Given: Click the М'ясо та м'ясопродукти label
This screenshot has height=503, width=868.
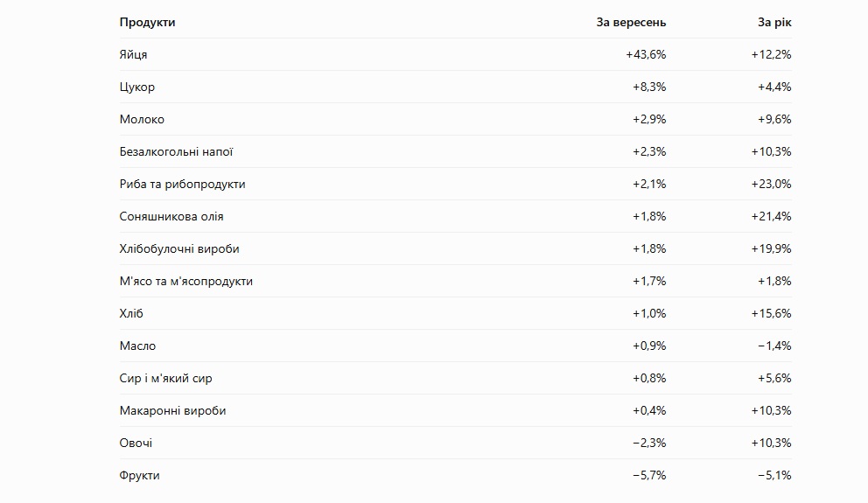Looking at the screenshot, I should (x=186, y=281).
